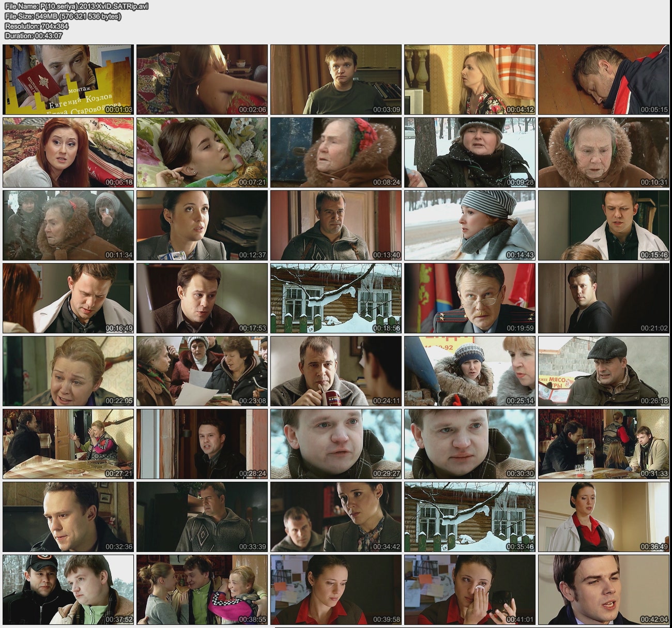
Task: Click the Resolution 704x384 text
Action: tap(37, 26)
